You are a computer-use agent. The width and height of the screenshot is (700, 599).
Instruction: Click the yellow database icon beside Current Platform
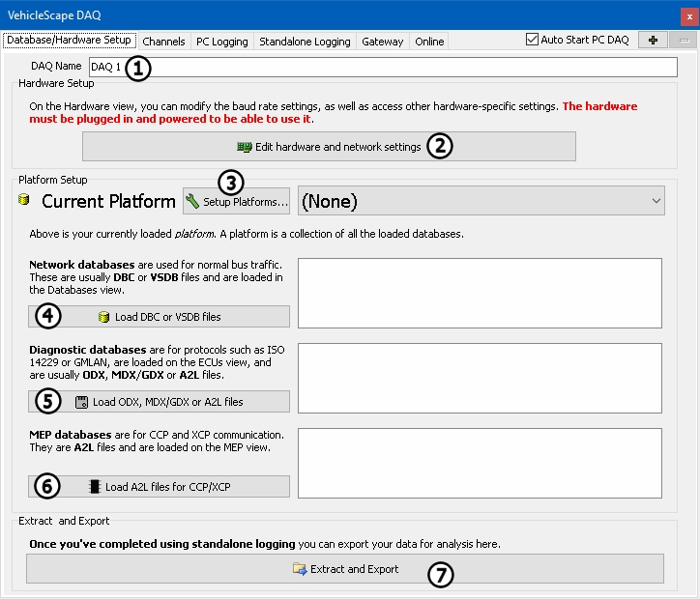(x=24, y=201)
